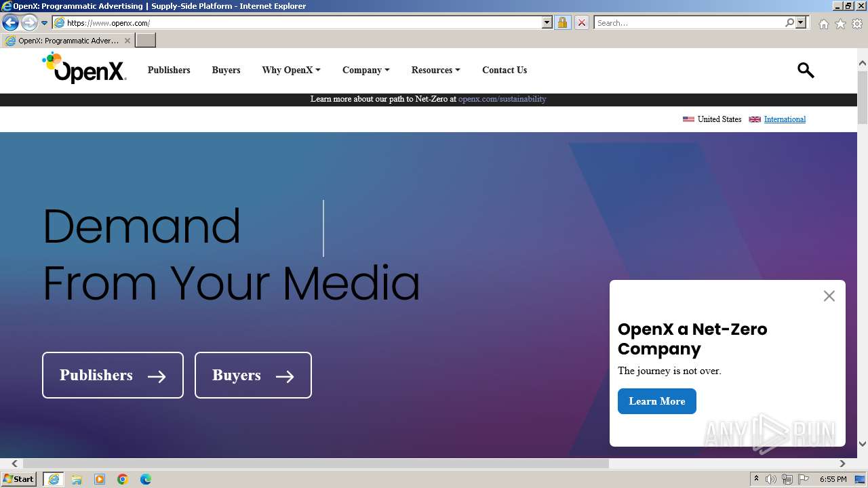Show hidden tray icons arrow
Image resolution: width=868 pixels, height=488 pixels.
pyautogui.click(x=756, y=479)
